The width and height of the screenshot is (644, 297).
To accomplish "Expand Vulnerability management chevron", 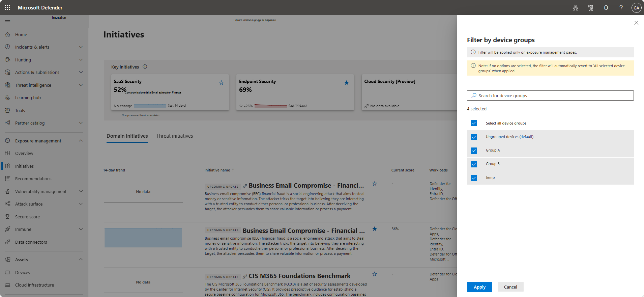I will [81, 191].
